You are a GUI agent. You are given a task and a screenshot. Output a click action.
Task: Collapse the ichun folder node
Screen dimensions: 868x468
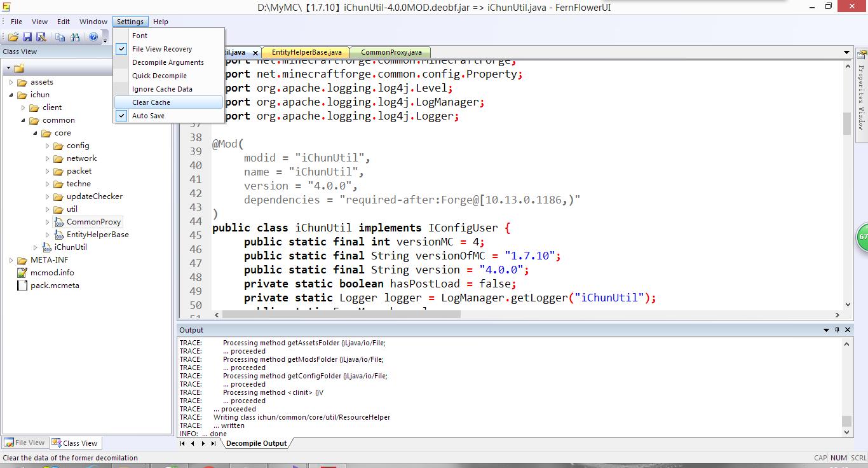11,95
